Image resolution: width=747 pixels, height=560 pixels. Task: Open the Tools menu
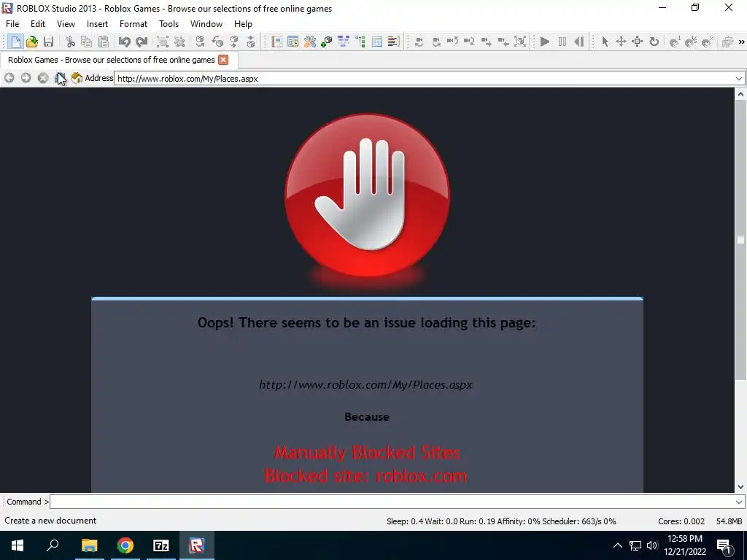169,24
